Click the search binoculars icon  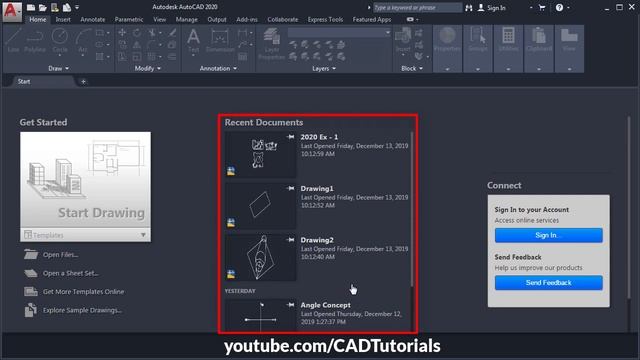469,7
